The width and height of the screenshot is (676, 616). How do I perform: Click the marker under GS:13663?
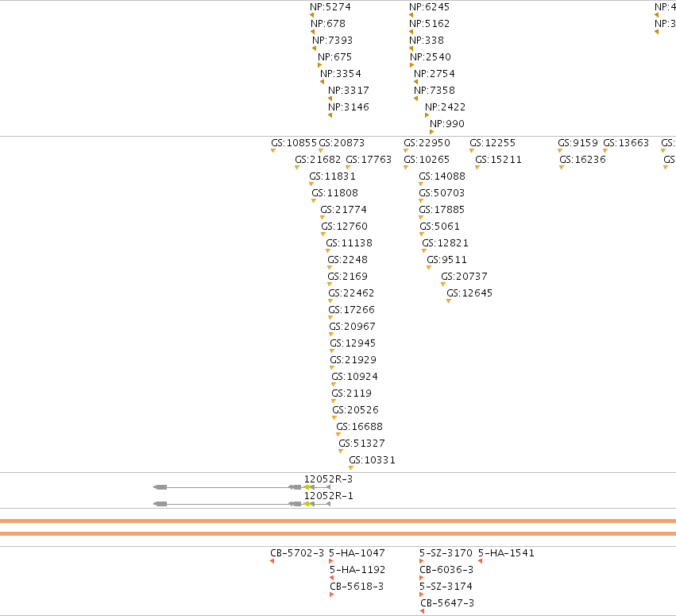coord(605,151)
